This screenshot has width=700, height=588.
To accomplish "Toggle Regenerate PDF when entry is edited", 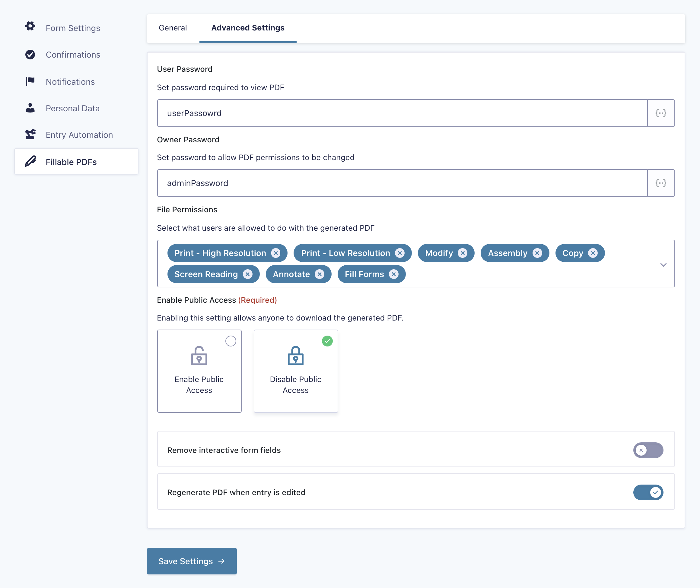I will coord(648,492).
